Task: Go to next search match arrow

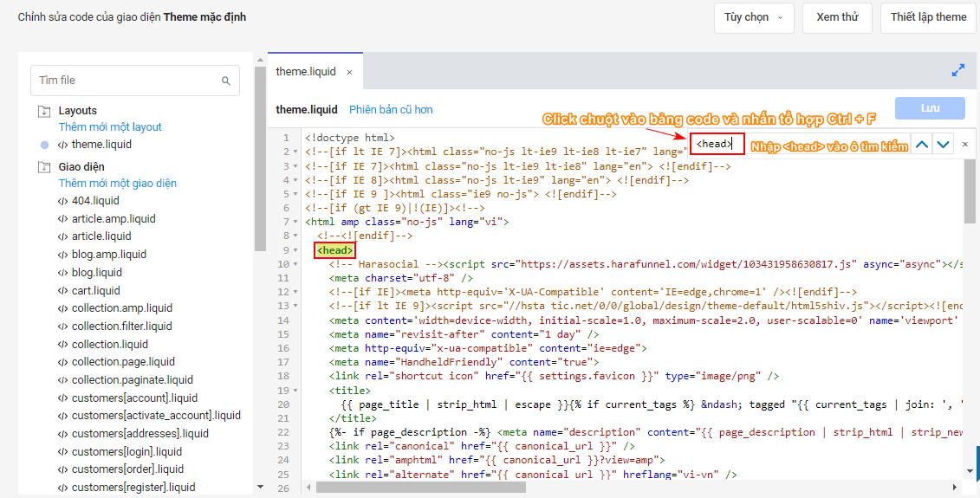Action: [943, 145]
